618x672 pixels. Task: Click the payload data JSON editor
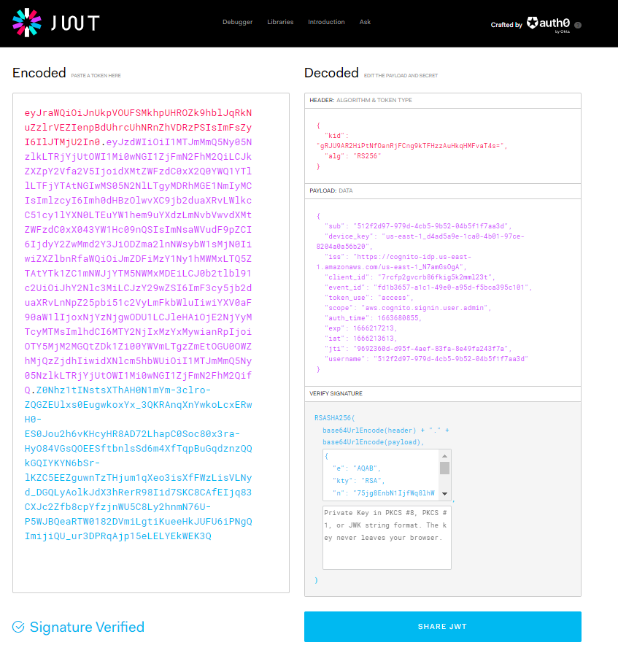(443, 293)
